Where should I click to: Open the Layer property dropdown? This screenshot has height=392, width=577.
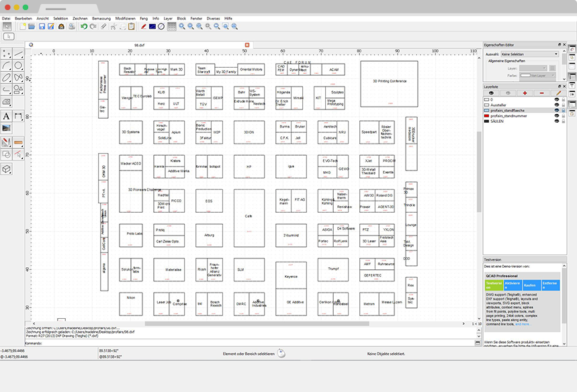pyautogui.click(x=533, y=68)
